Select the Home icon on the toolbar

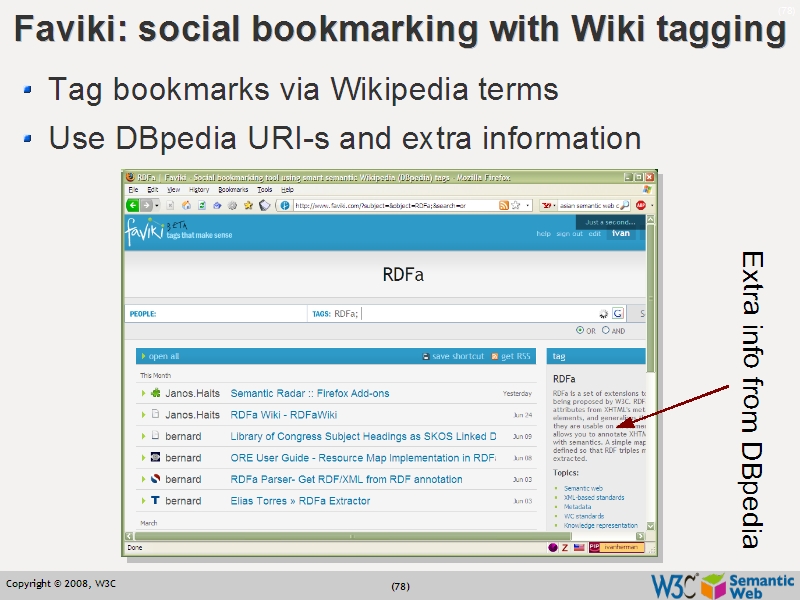click(x=185, y=205)
